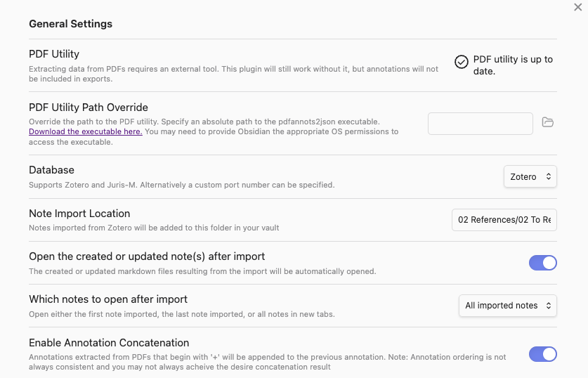Open the 'Download the executable here' link
Image resolution: width=588 pixels, height=378 pixels.
tap(86, 132)
